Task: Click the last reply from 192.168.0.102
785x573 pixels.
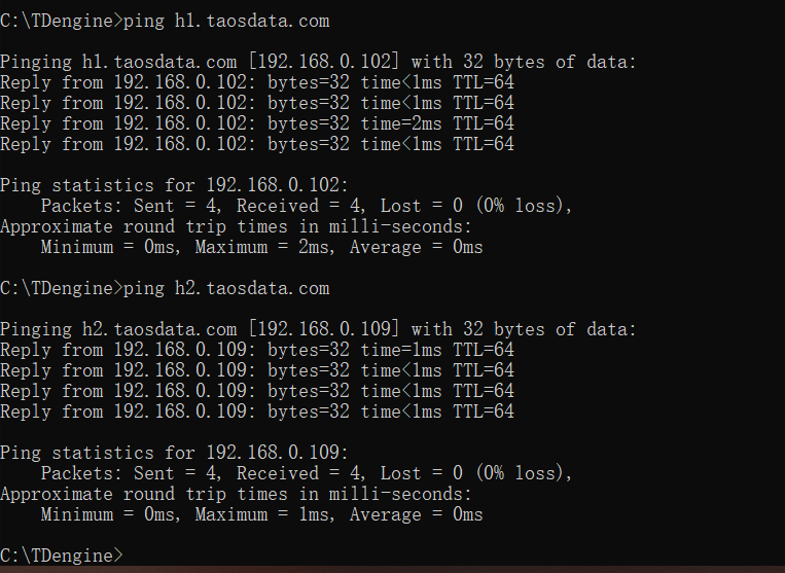Action: coord(257,144)
